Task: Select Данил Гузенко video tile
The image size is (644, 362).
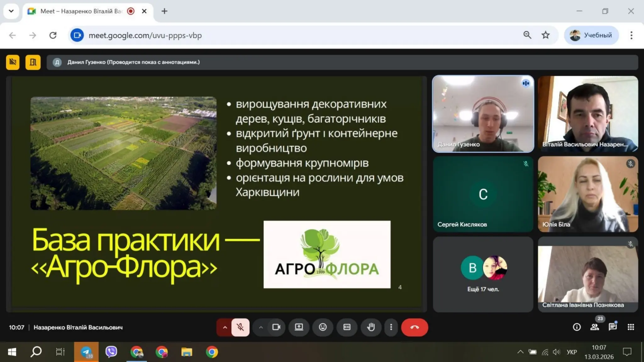Action: [x=483, y=114]
